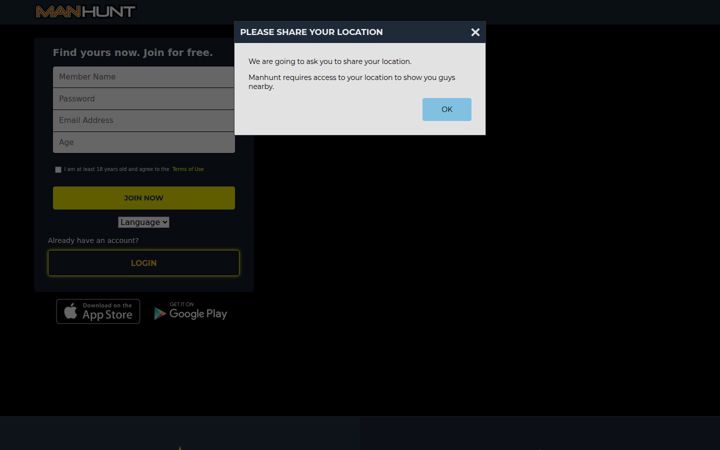Click into the Password field
Image resolution: width=720 pixels, height=450 pixels.
pos(144,99)
